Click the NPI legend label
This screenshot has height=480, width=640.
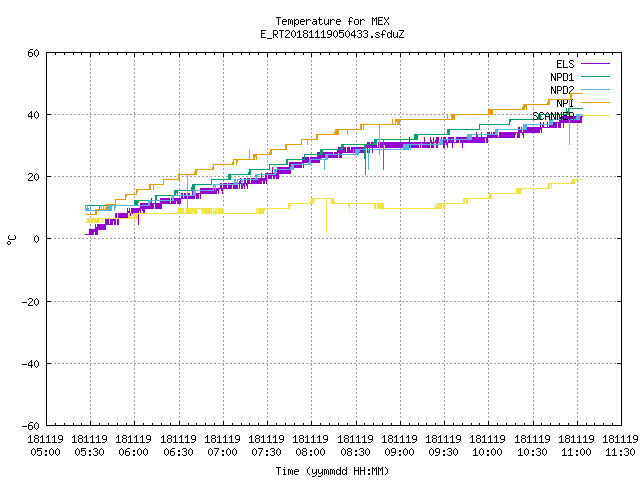click(565, 103)
